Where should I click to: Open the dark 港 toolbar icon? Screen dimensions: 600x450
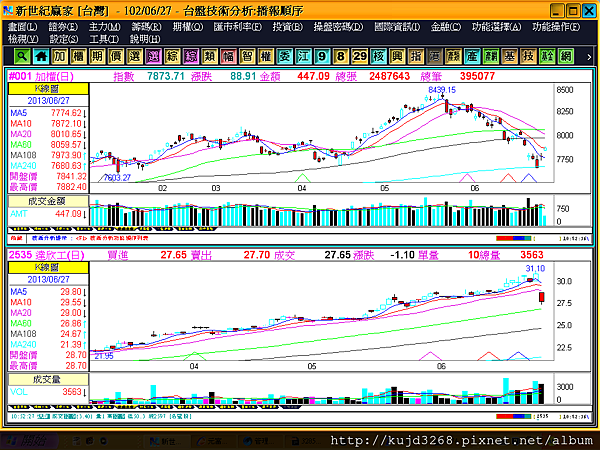coord(435,57)
